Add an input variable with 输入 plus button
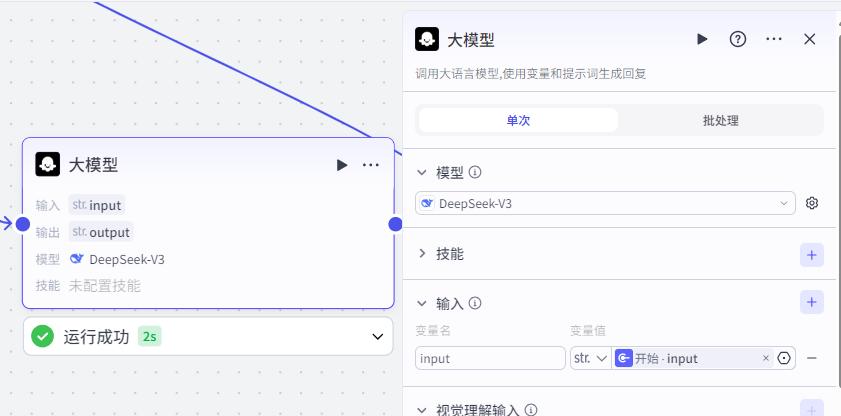This screenshot has width=841, height=416. pos(812,302)
